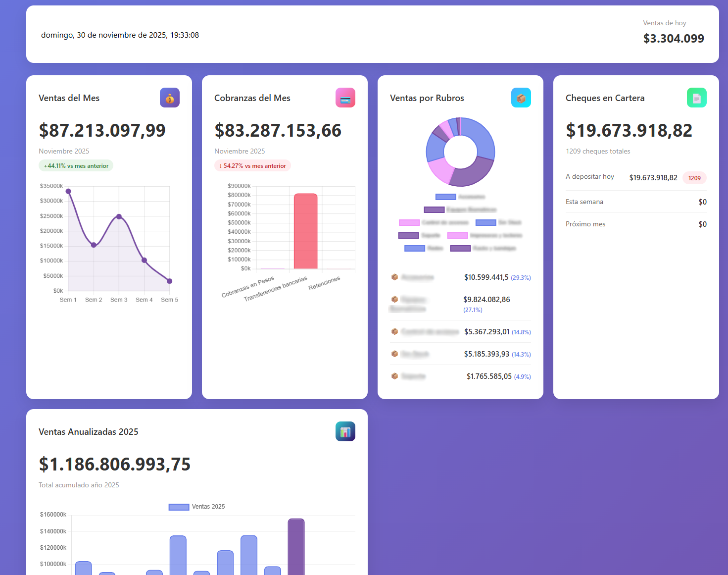Click the (29.3%) percentage value
This screenshot has height=575, width=728.
pyautogui.click(x=521, y=278)
